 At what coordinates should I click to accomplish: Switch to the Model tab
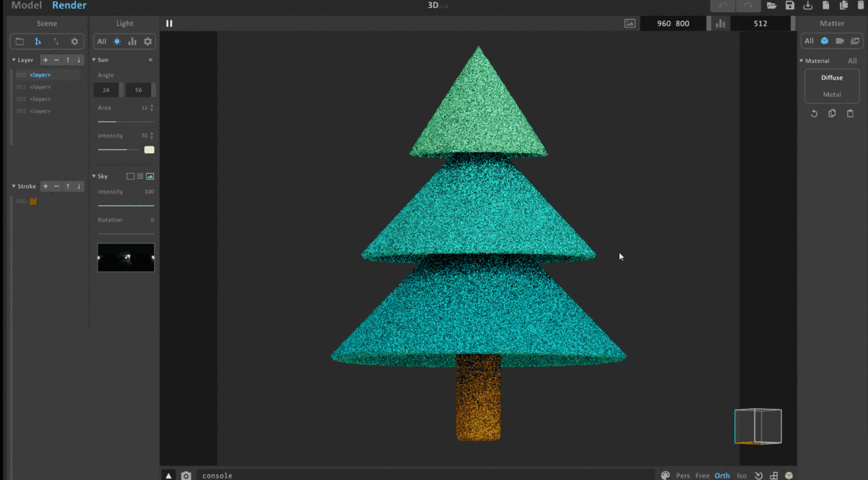point(26,6)
